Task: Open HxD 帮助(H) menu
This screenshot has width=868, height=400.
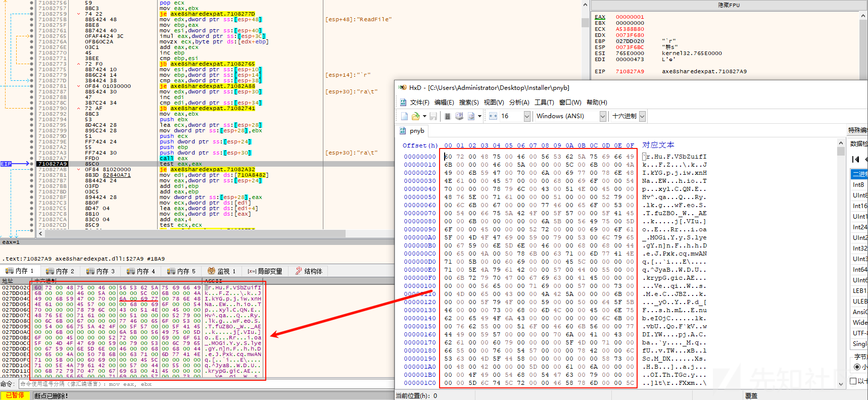Action: click(597, 103)
